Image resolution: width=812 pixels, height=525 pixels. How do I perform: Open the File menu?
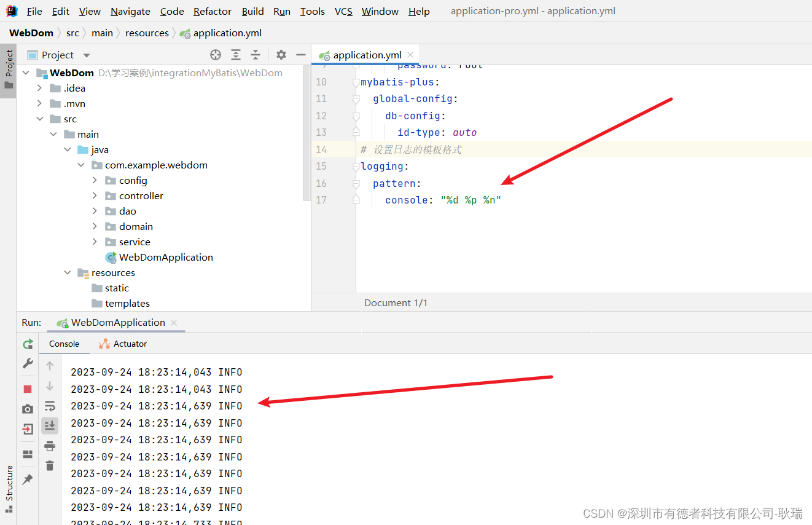tap(34, 11)
